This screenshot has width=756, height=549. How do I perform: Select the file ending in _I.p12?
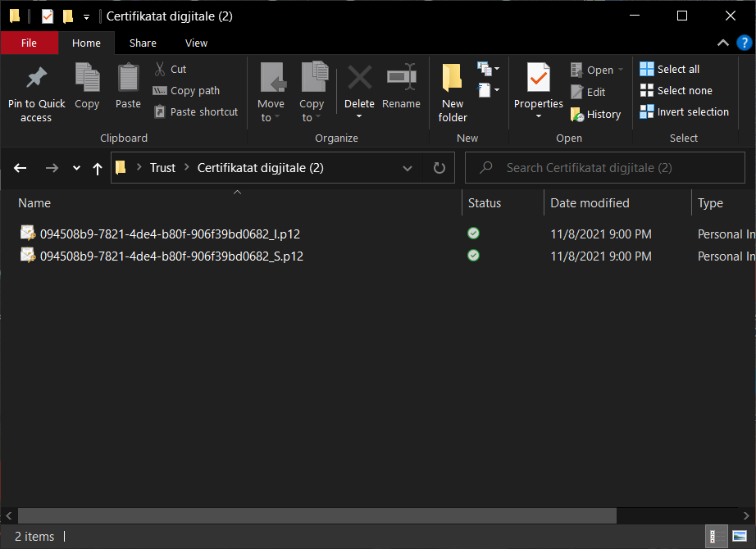(x=170, y=234)
